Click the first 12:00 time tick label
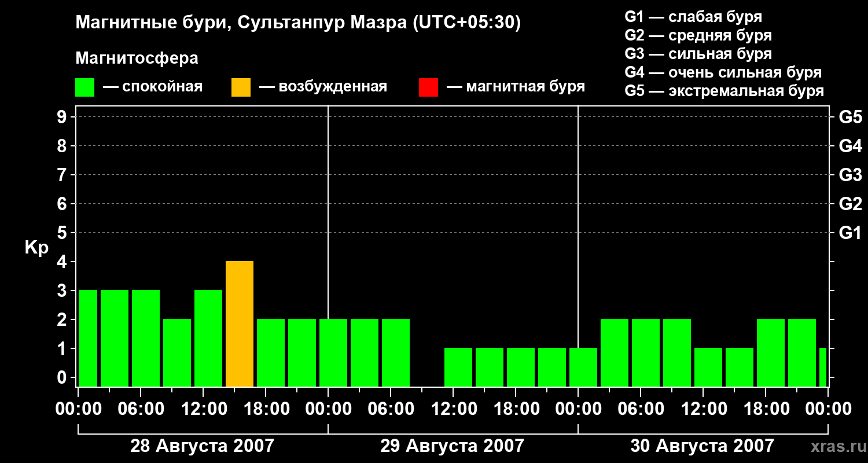 [x=203, y=409]
